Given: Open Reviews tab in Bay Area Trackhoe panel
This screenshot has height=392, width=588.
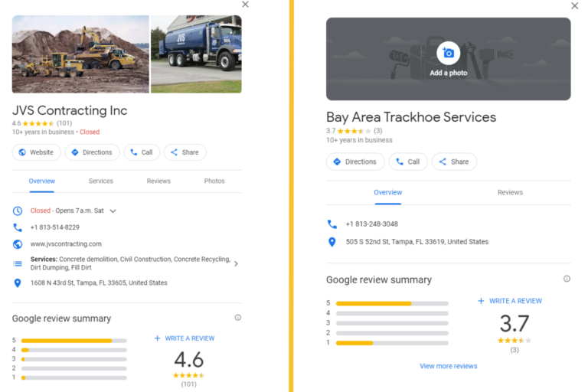Looking at the screenshot, I should 510,192.
